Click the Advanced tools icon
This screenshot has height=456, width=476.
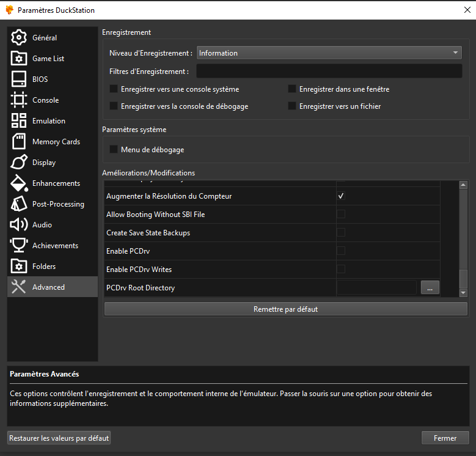point(19,287)
